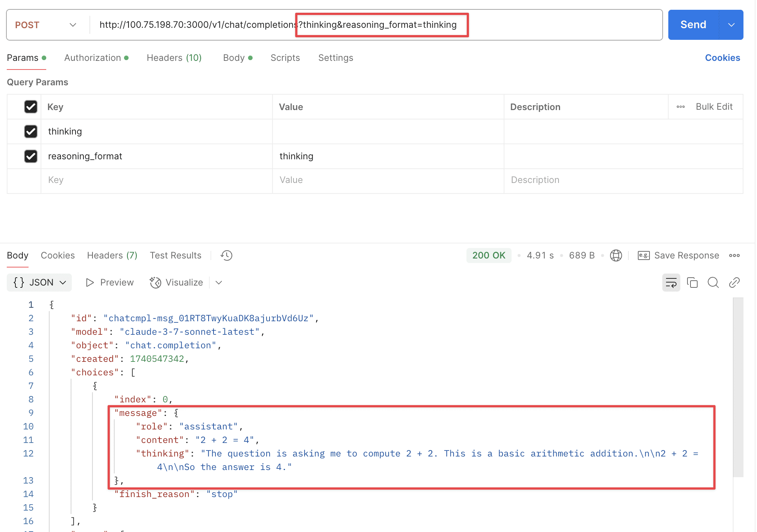This screenshot has height=532, width=757.
Task: Switch to the Params tab
Action: (x=26, y=58)
